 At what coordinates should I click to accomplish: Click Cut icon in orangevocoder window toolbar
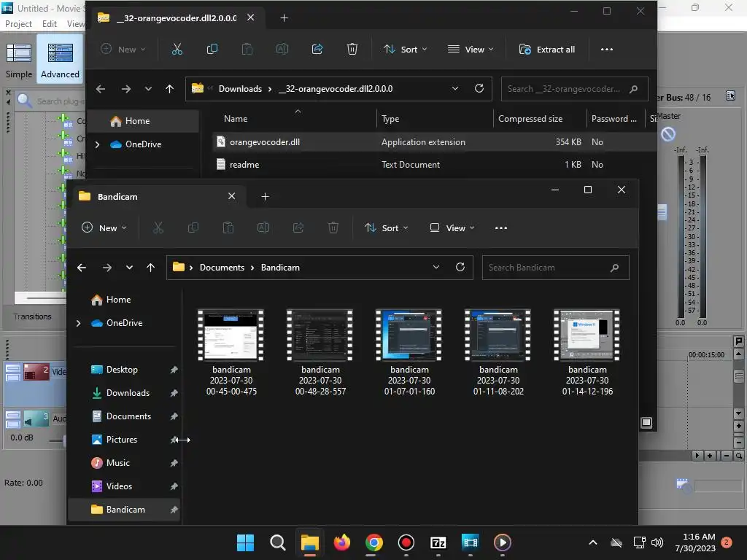[x=177, y=49]
